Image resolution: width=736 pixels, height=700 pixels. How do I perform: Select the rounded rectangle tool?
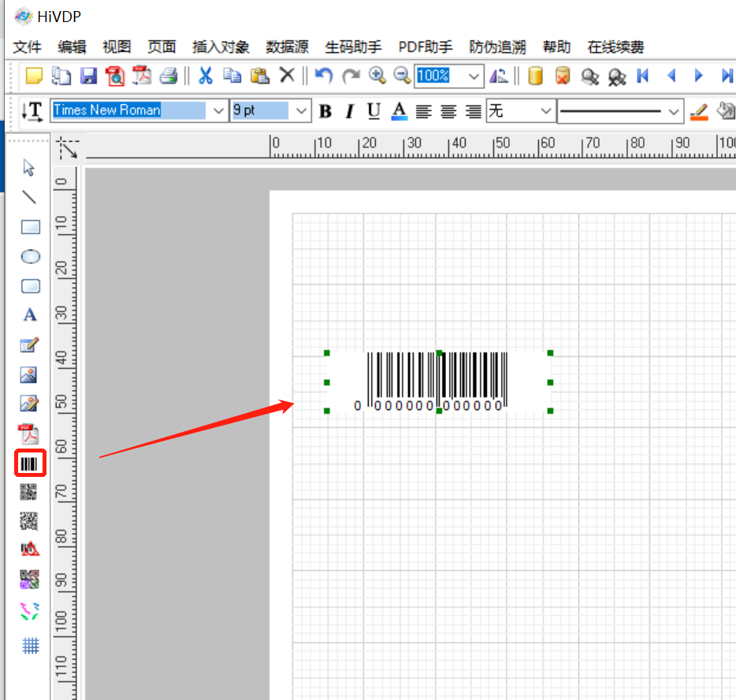tap(31, 286)
